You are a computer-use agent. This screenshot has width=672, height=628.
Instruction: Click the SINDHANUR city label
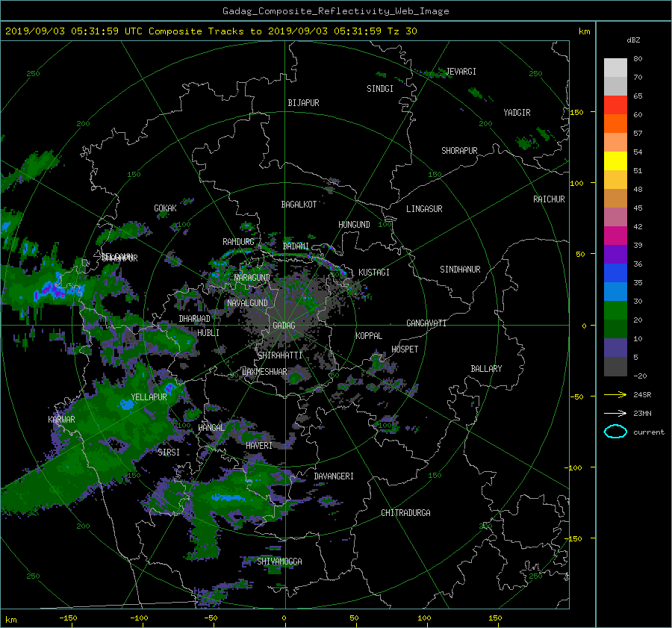[460, 270]
